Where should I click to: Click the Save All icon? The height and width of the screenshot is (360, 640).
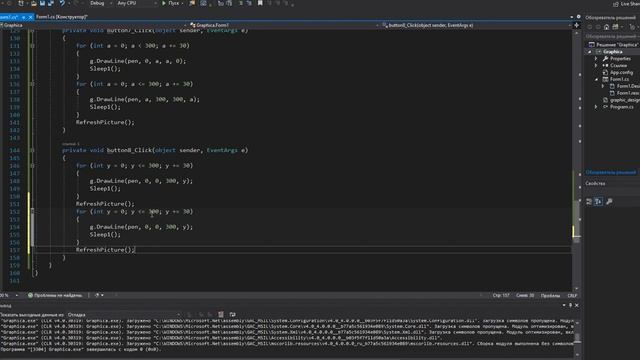(x=51, y=3)
